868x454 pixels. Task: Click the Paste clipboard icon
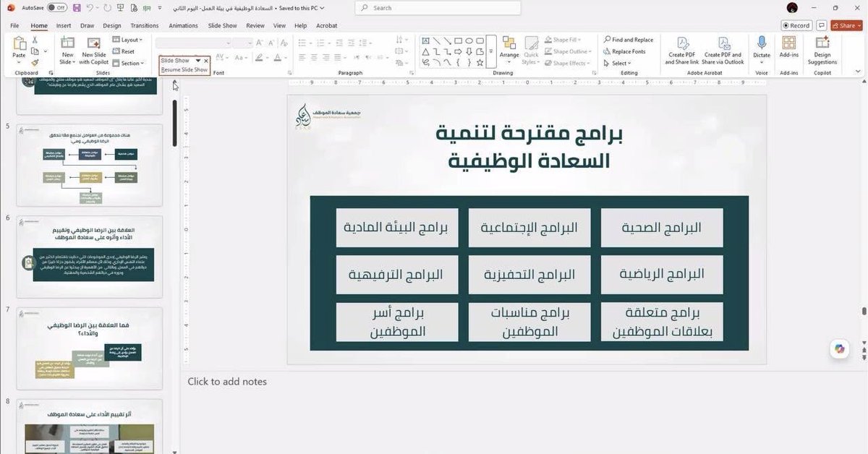pos(19,43)
